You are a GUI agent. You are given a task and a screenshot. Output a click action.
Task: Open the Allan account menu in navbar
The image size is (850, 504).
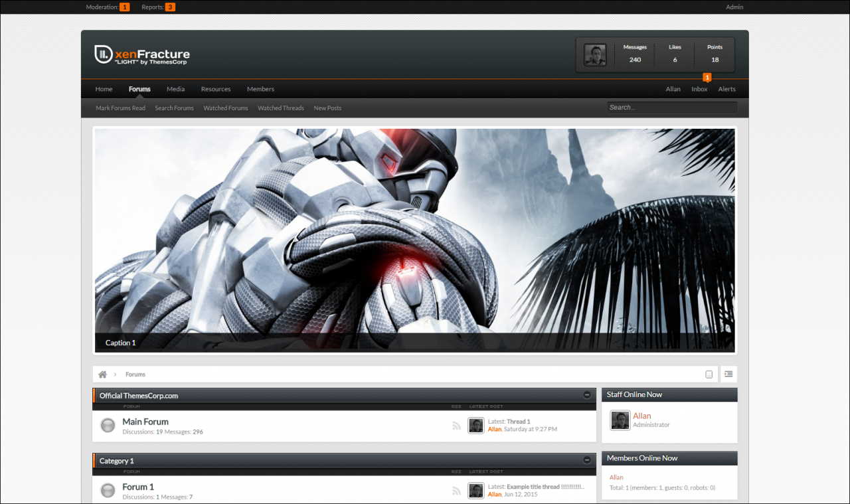tap(673, 89)
